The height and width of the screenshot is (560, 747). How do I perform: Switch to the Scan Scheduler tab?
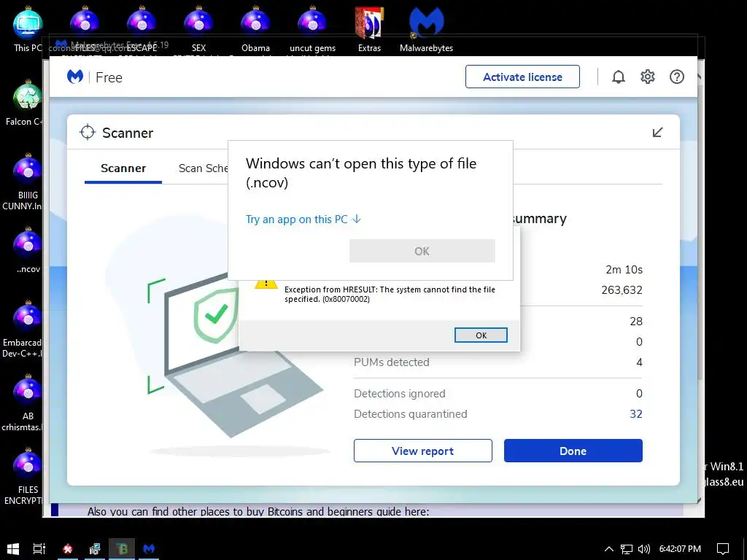coord(204,168)
